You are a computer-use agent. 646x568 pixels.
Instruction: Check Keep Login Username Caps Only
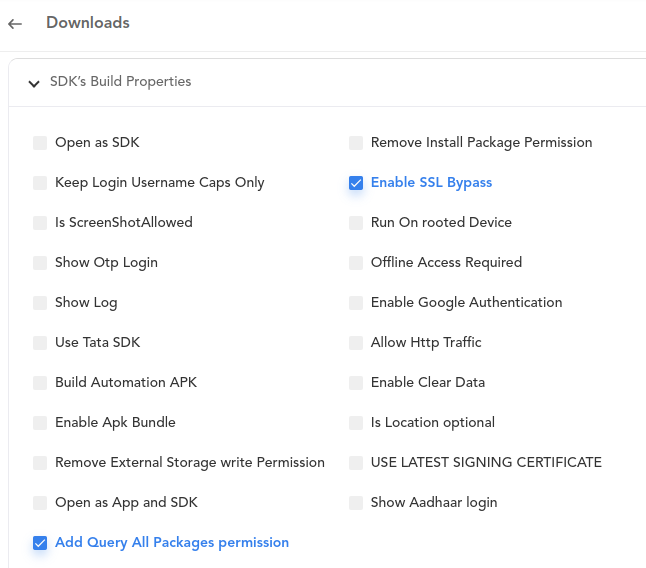tap(40, 183)
